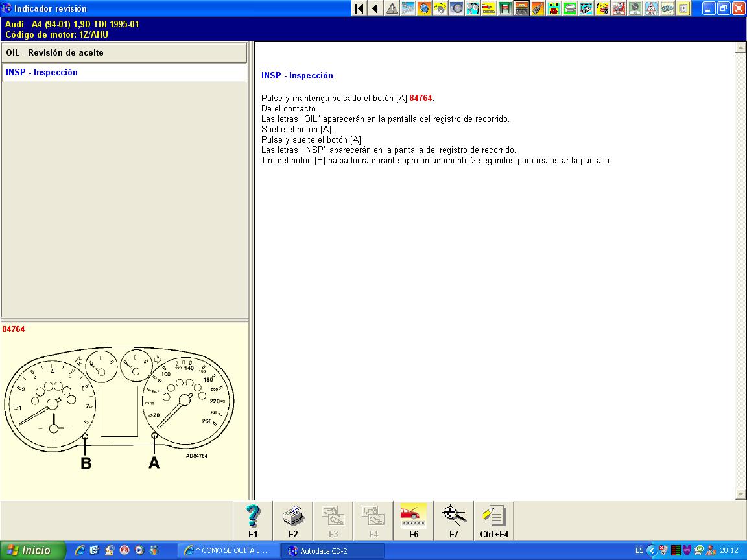
Task: Open the wrench technical data icon
Action: tap(408, 8)
